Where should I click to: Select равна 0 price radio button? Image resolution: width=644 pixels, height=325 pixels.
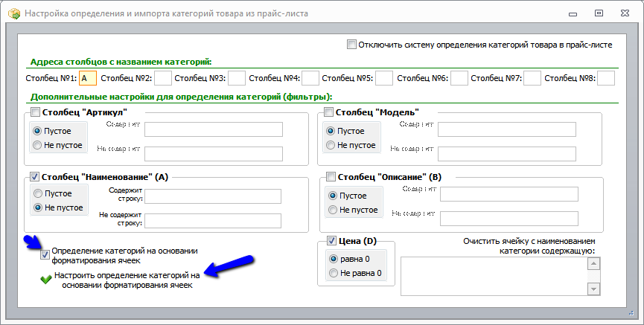pos(334,259)
